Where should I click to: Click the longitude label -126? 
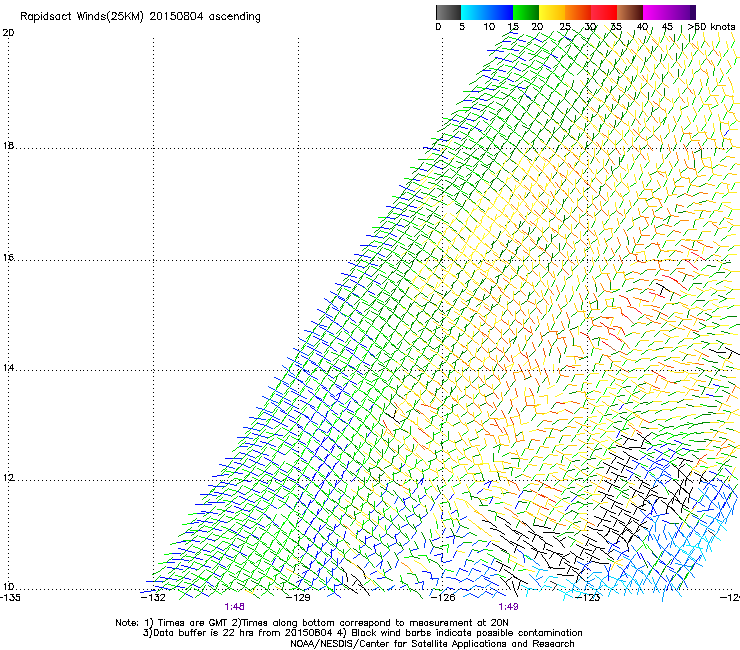coord(443,597)
